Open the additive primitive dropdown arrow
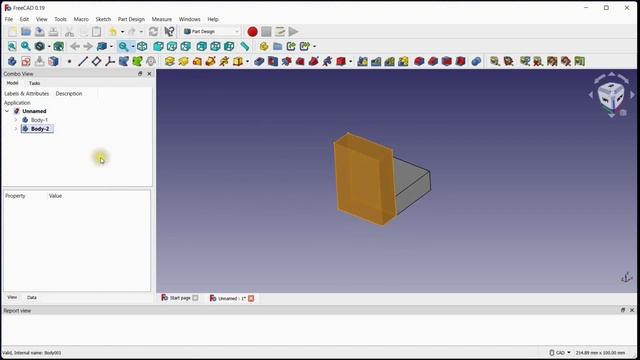The height and width of the screenshot is (360, 640). click(x=247, y=61)
